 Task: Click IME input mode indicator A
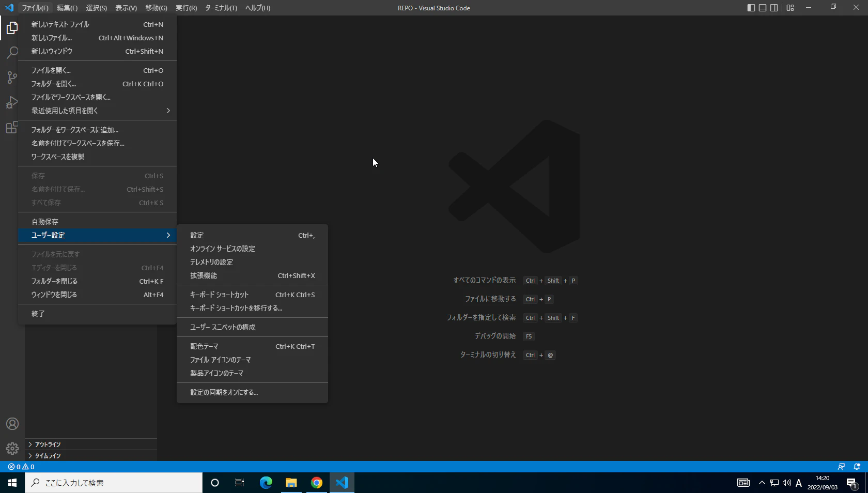click(799, 483)
